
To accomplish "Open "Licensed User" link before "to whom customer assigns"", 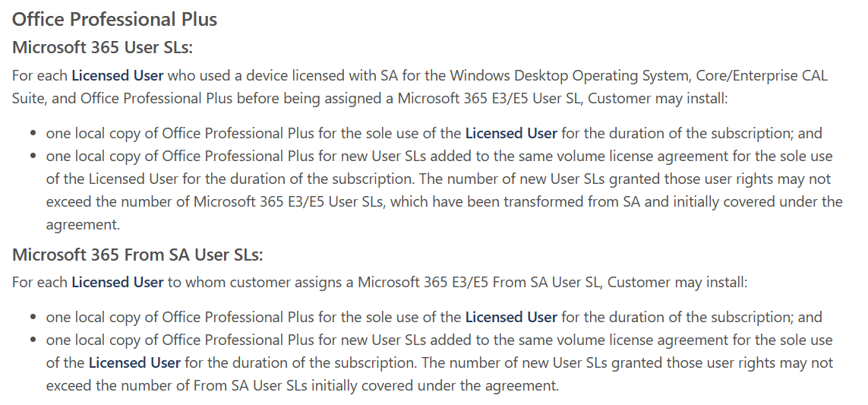I will pyautogui.click(x=118, y=282).
